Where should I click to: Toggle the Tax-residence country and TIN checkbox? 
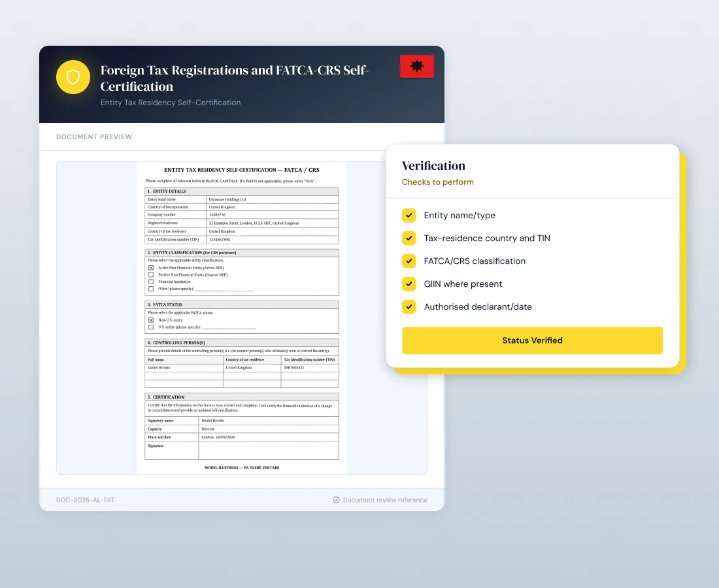pyautogui.click(x=409, y=238)
